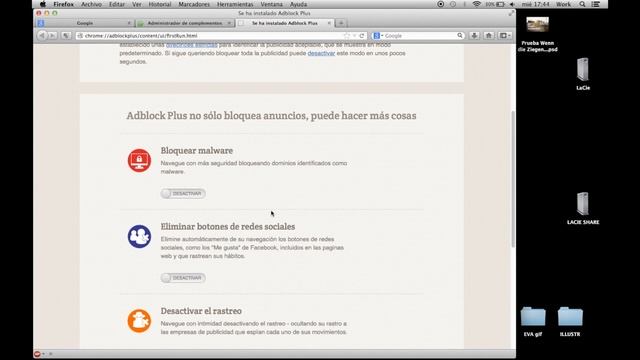Image resolution: width=640 pixels, height=360 pixels.
Task: Enter fullscreen with window expand arrows
Action: 511,13
